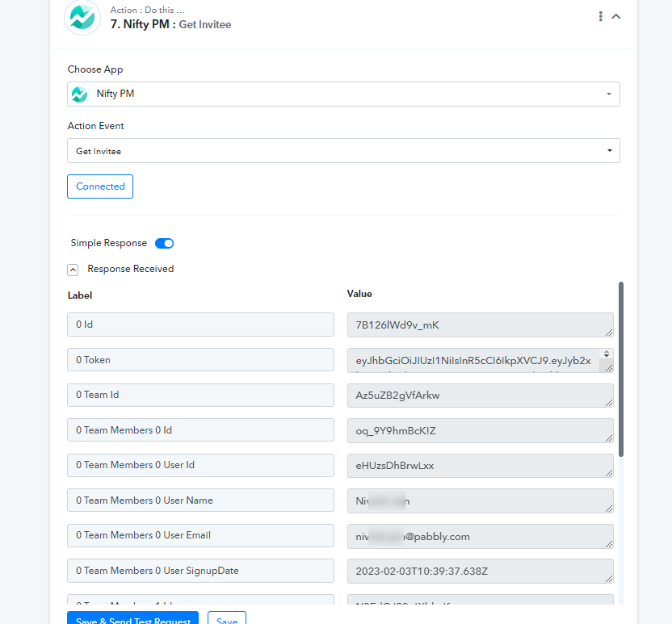Click the User Email value field
This screenshot has width=672, height=624.
pyautogui.click(x=477, y=536)
